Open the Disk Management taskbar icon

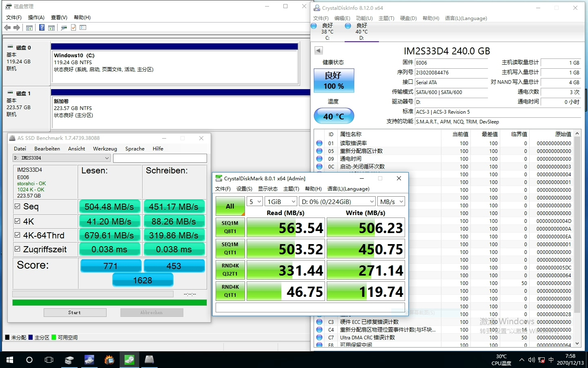click(69, 360)
